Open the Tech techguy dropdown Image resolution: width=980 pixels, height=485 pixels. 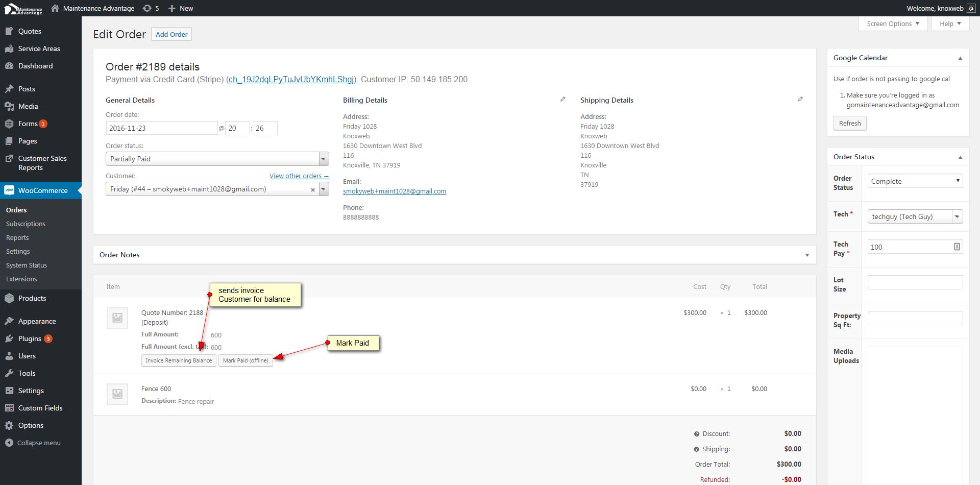click(915, 216)
